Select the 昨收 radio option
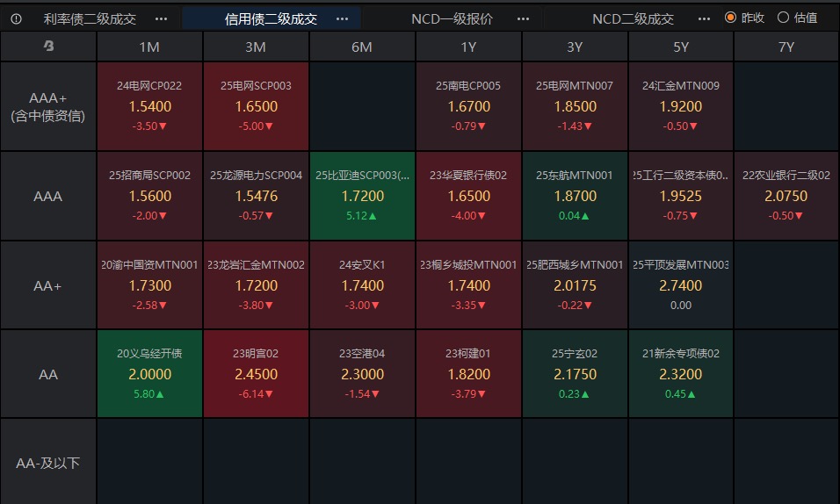 (744, 18)
